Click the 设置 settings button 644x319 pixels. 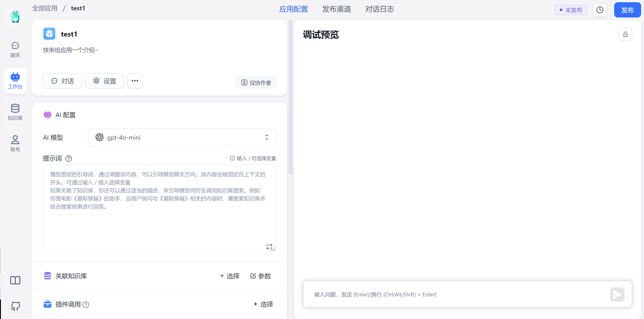(x=104, y=81)
